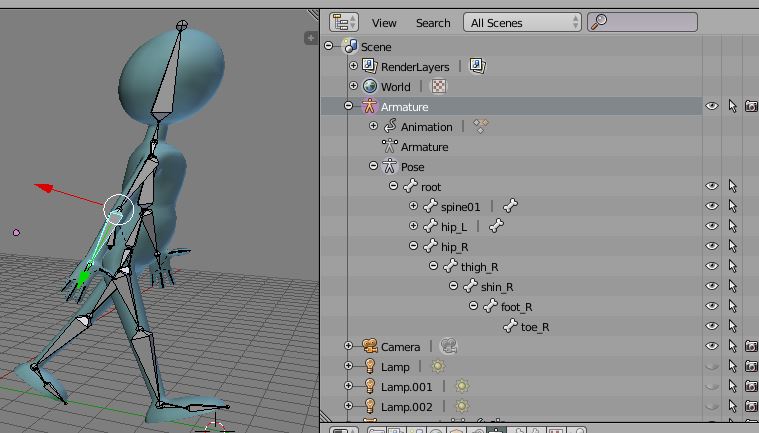Click the child bone icon beside spine01

[510, 206]
